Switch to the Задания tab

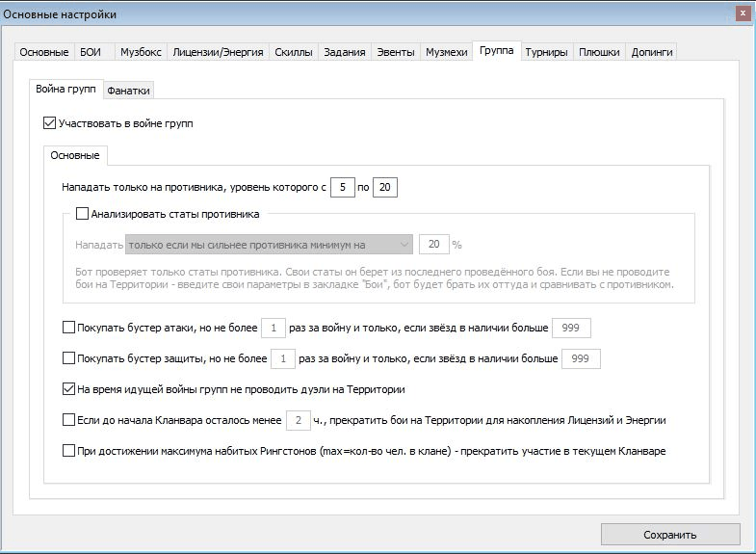pyautogui.click(x=345, y=52)
